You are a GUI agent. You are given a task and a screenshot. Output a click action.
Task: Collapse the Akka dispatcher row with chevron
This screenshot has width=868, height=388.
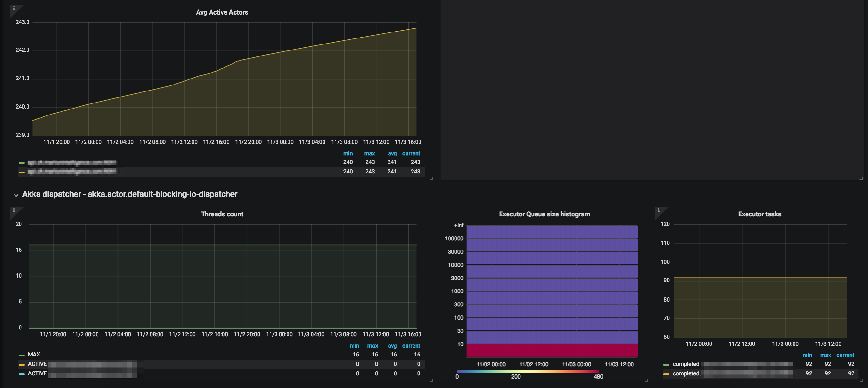coord(16,195)
